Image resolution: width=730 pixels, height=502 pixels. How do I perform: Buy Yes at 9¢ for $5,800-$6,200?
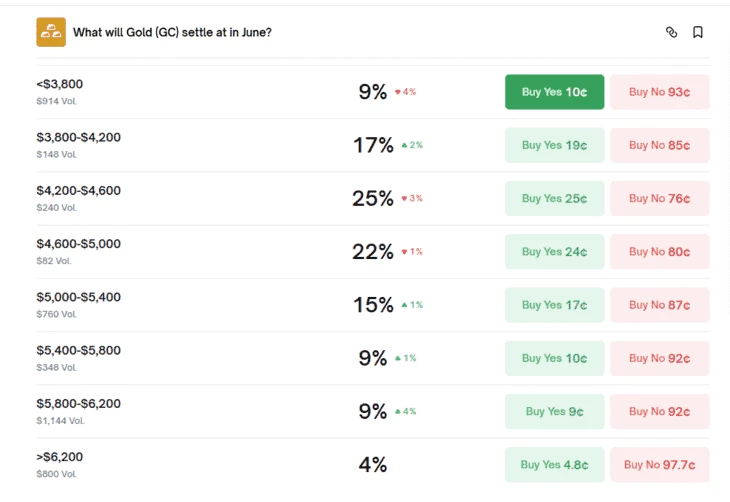pyautogui.click(x=554, y=411)
